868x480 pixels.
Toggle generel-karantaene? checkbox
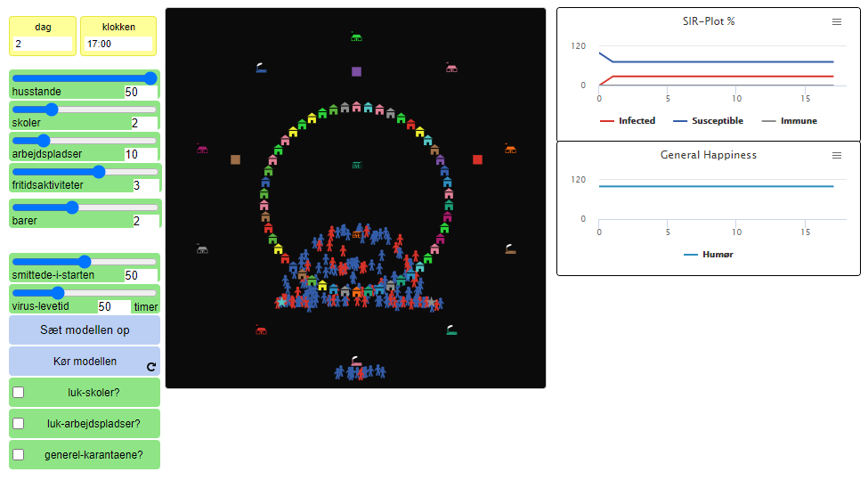click(19, 454)
